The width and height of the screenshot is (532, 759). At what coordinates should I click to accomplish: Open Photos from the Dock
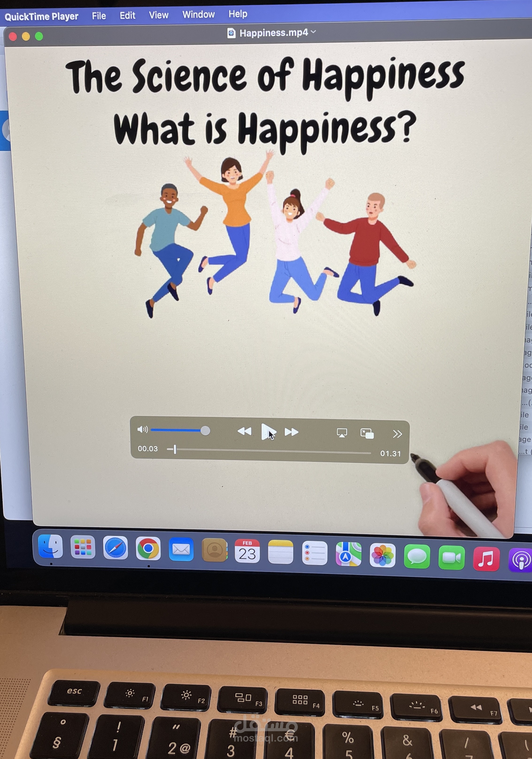point(382,555)
